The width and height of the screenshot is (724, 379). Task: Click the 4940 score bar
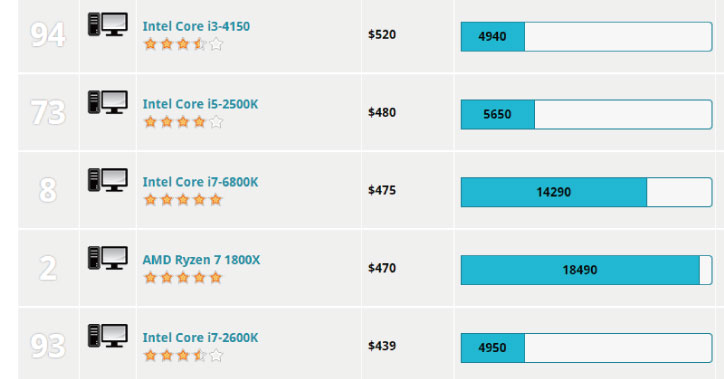click(586, 36)
